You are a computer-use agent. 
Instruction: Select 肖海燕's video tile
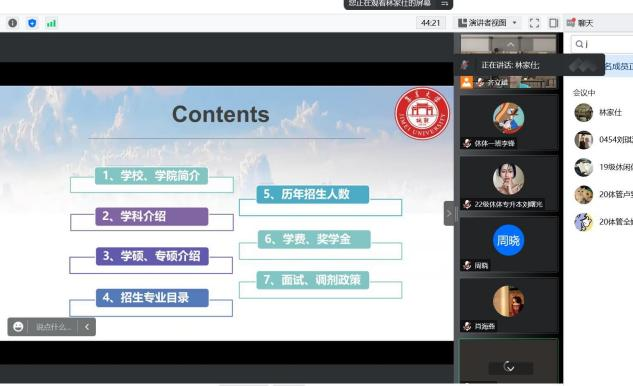[509, 306]
